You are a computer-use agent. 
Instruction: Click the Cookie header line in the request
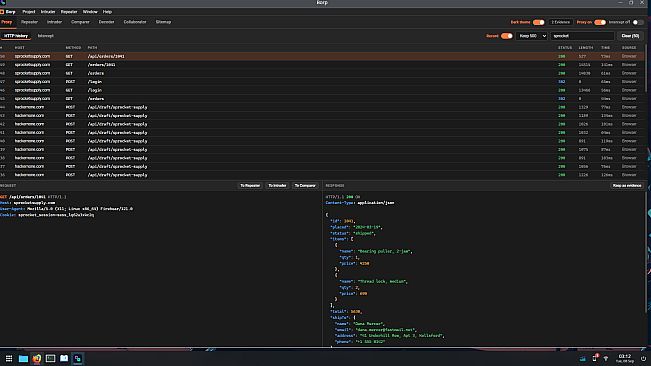tap(47, 215)
